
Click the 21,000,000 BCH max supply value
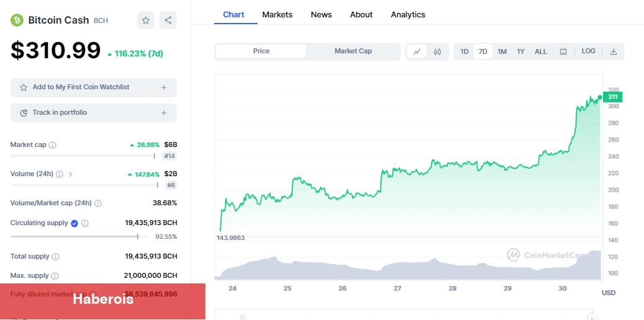pos(151,275)
